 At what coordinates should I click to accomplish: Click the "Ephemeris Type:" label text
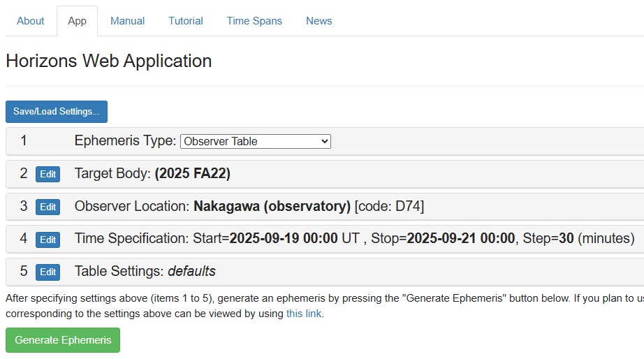[125, 141]
